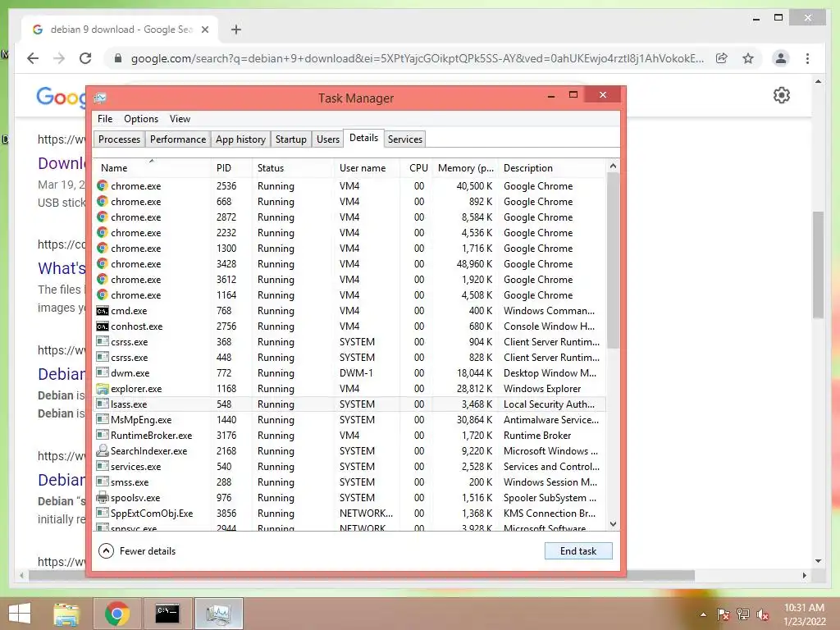Select the SppExtComObj.Exe row
The width and height of the screenshot is (840, 630).
(350, 513)
